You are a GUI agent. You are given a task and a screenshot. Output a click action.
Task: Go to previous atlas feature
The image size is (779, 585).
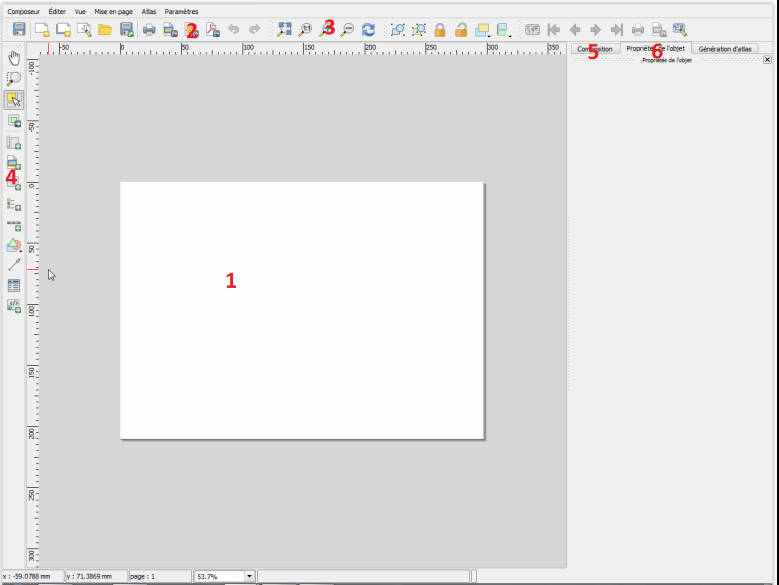pos(575,30)
